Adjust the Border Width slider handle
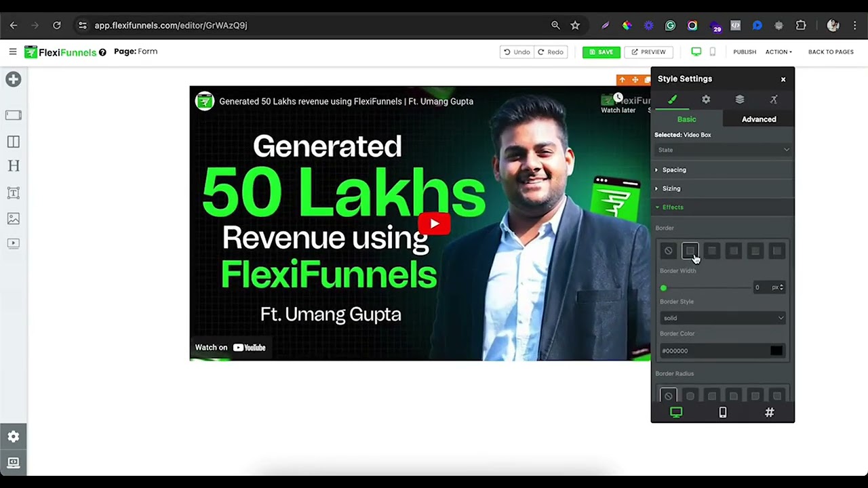The width and height of the screenshot is (868, 488). (663, 288)
